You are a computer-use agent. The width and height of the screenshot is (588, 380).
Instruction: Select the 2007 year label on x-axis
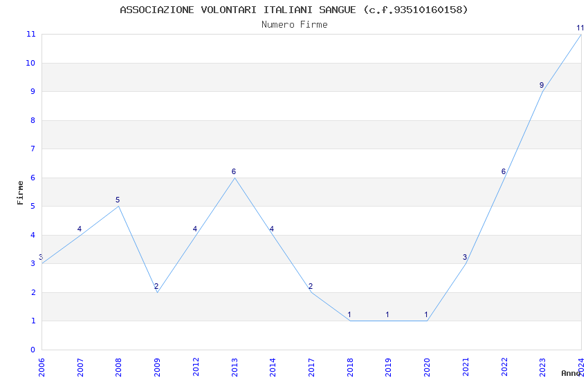80,367
